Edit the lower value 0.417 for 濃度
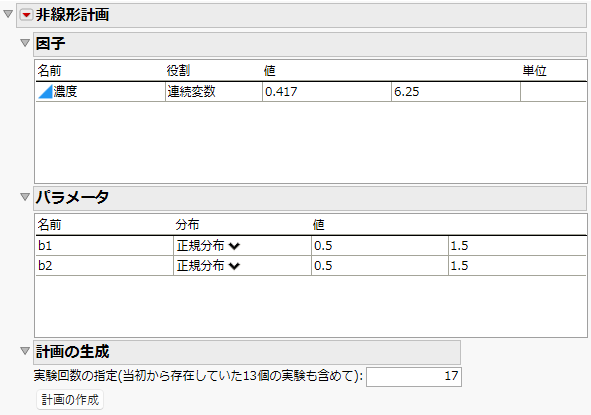The image size is (591, 415). click(327, 92)
